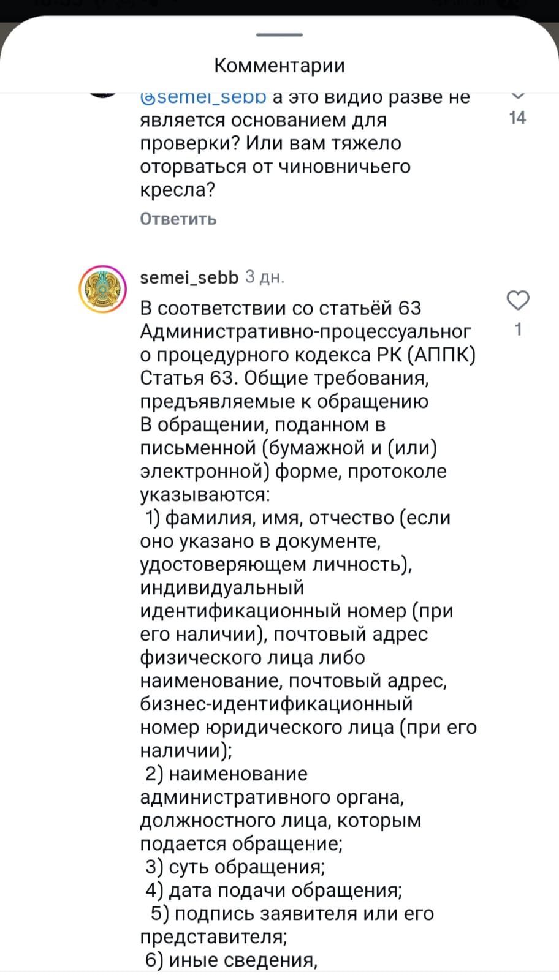Tap the Комментарии header title
Image resolution: width=559 pixels, height=980 pixels.
pyautogui.click(x=279, y=65)
